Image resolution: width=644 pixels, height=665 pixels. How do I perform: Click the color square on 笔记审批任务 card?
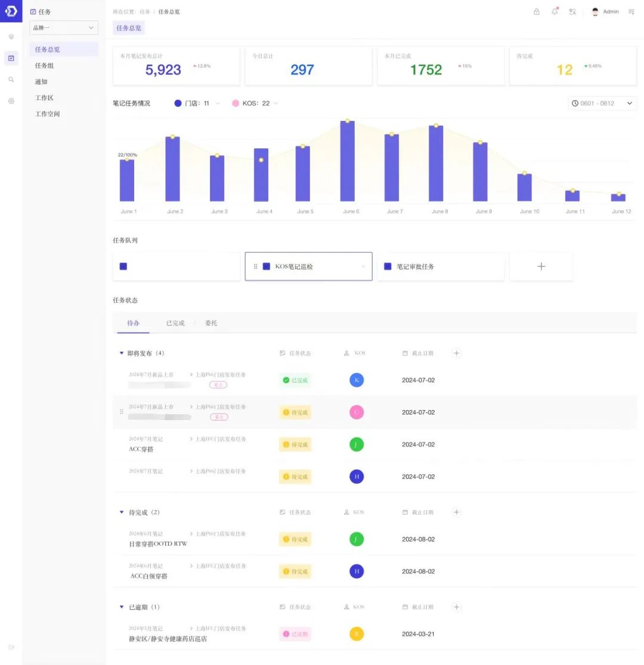(388, 266)
